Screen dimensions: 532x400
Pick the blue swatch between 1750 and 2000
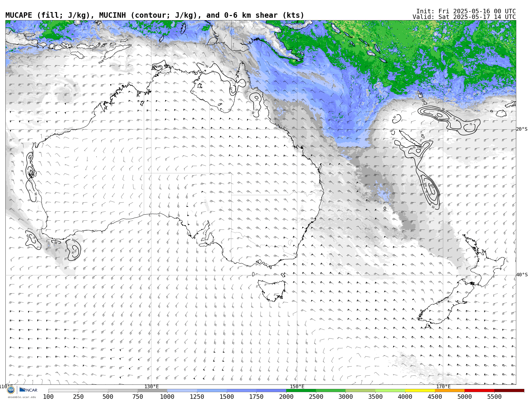271,391
